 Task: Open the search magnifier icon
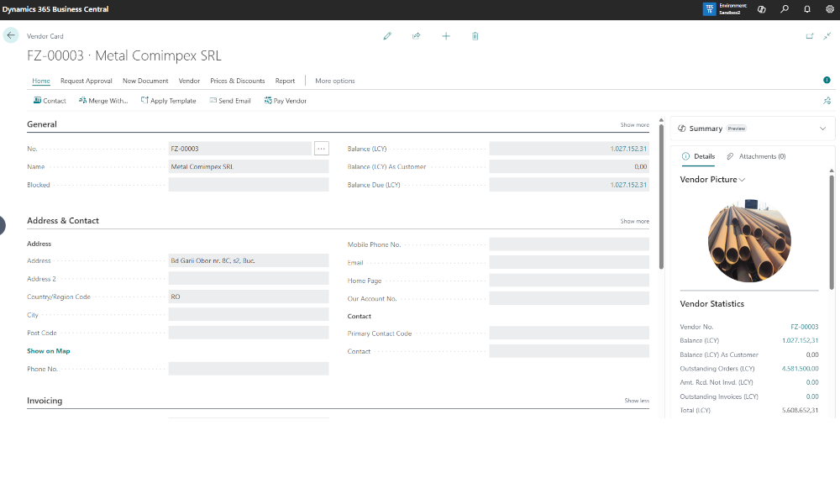click(x=785, y=9)
